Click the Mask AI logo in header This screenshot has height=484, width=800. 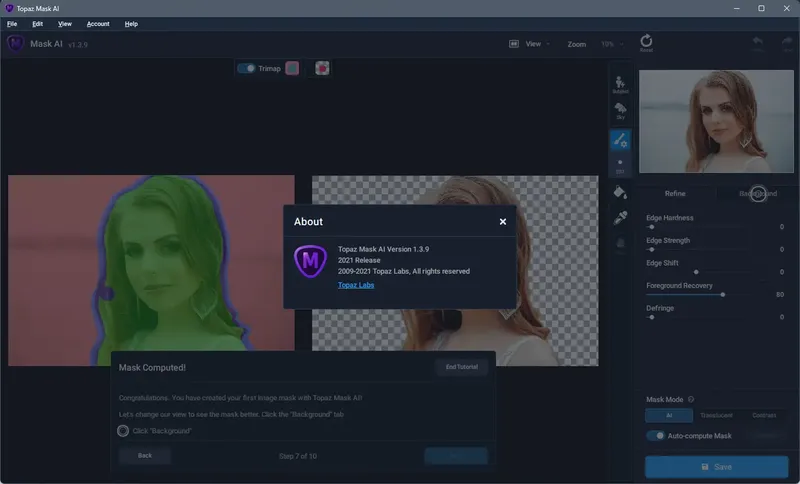click(x=15, y=44)
